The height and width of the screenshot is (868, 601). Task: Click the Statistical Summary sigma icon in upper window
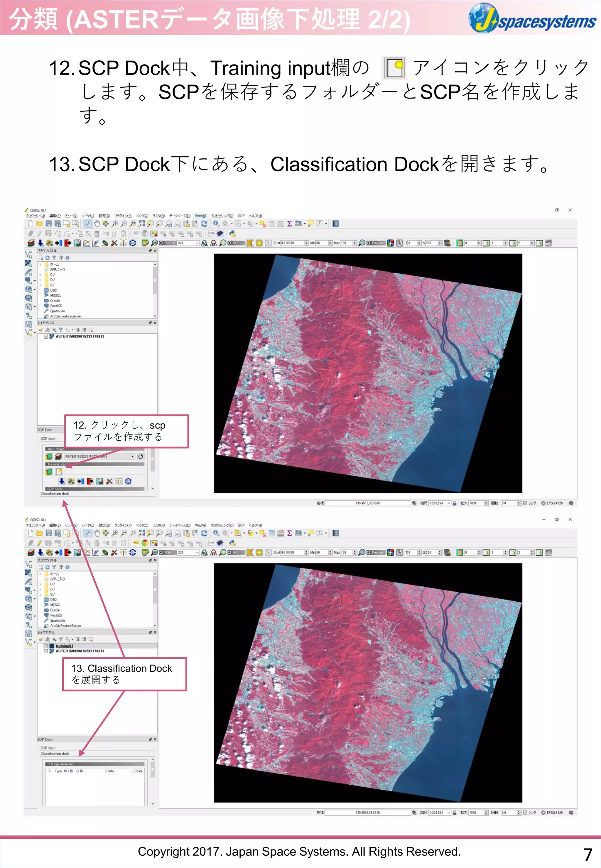(289, 224)
